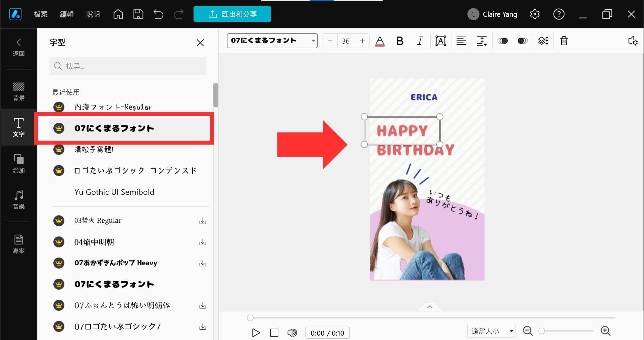This screenshot has height=340, width=644.
Task: Play the video preview
Action: 256,333
